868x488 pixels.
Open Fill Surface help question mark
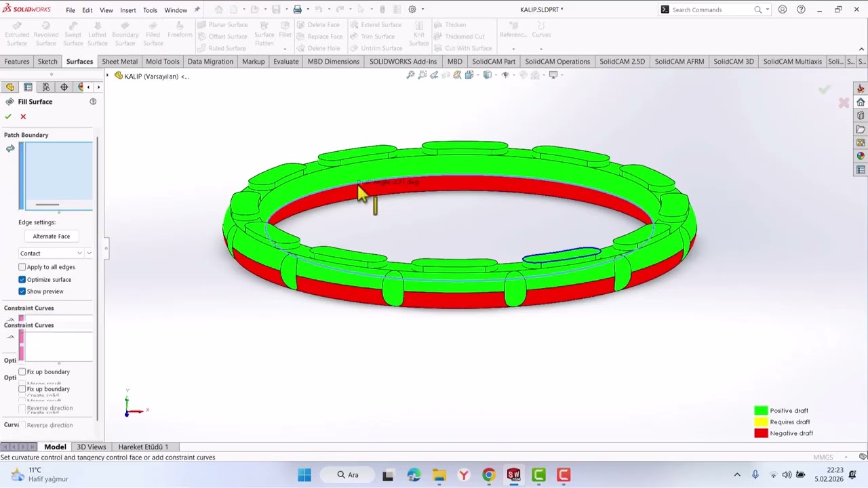tap(93, 102)
